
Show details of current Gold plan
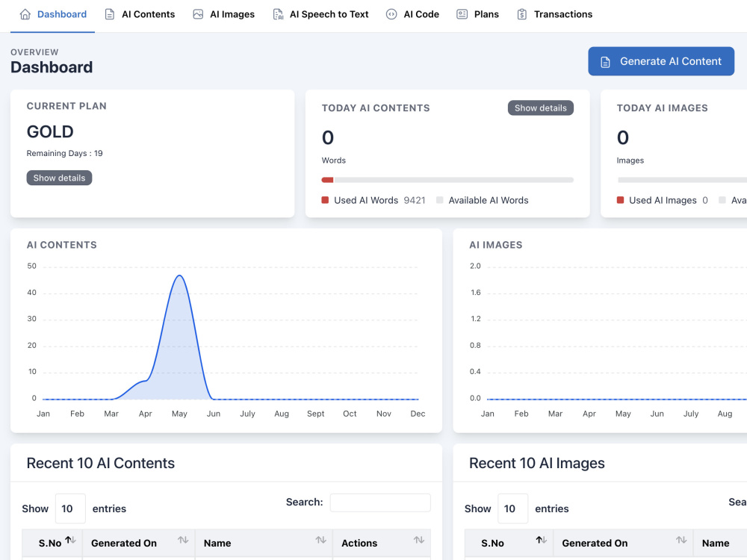(59, 178)
